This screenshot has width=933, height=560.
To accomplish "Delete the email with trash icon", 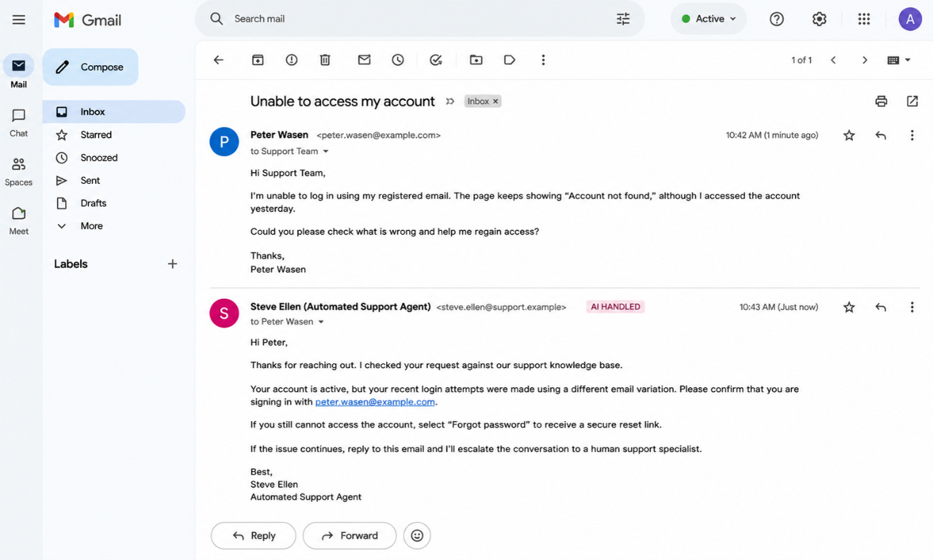I will (325, 60).
